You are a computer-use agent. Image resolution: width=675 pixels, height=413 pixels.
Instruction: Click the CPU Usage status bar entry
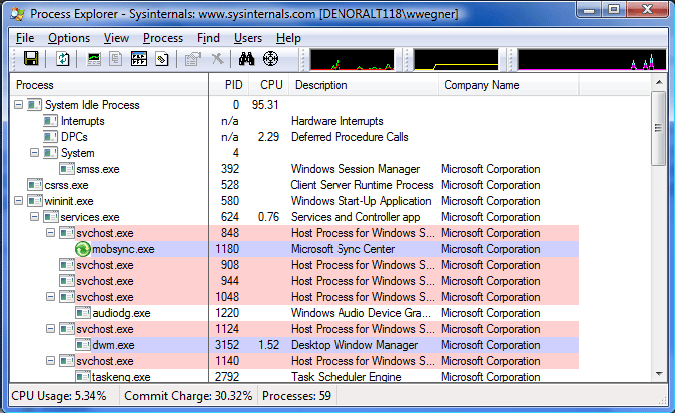[x=59, y=396]
